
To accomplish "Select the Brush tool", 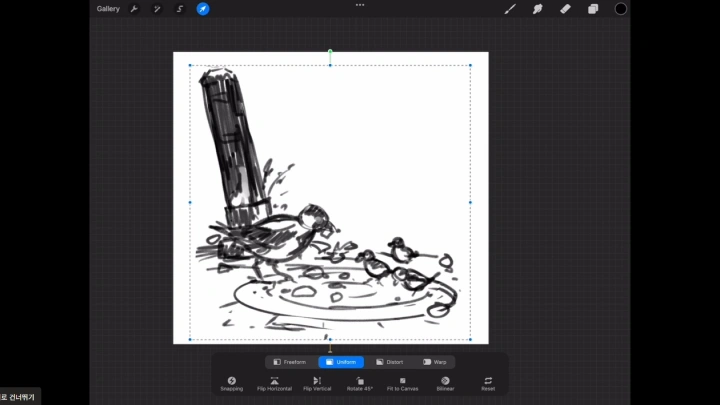I will (x=510, y=9).
